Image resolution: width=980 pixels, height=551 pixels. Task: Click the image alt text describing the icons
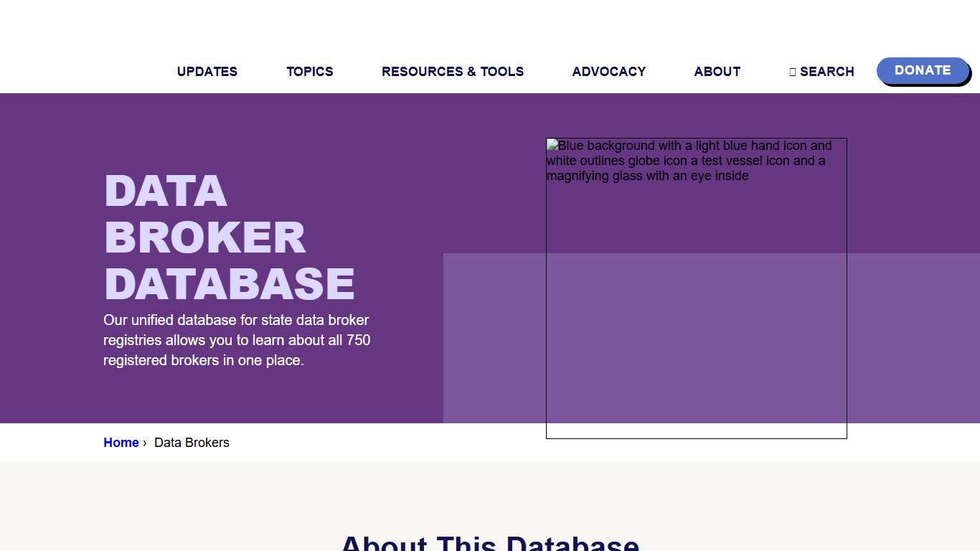[x=687, y=160]
